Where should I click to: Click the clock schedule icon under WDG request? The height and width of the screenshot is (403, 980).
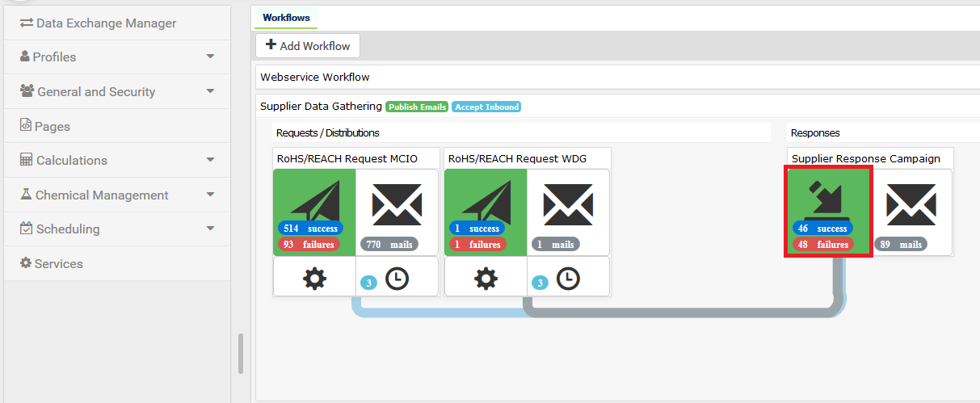coord(568,279)
